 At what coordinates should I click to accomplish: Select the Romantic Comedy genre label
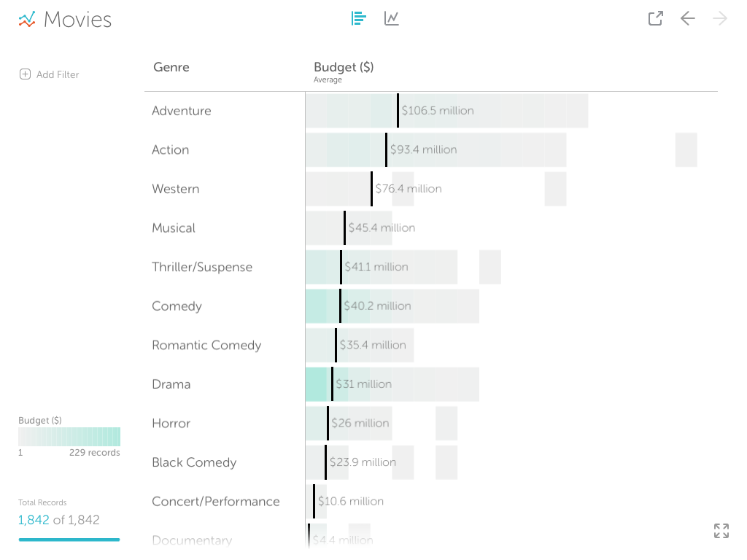(206, 345)
